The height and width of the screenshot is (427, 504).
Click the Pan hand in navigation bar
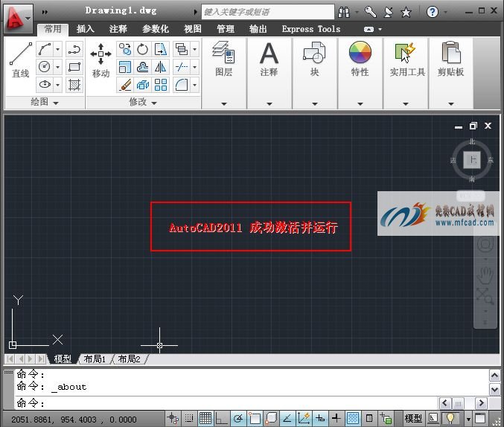(485, 275)
